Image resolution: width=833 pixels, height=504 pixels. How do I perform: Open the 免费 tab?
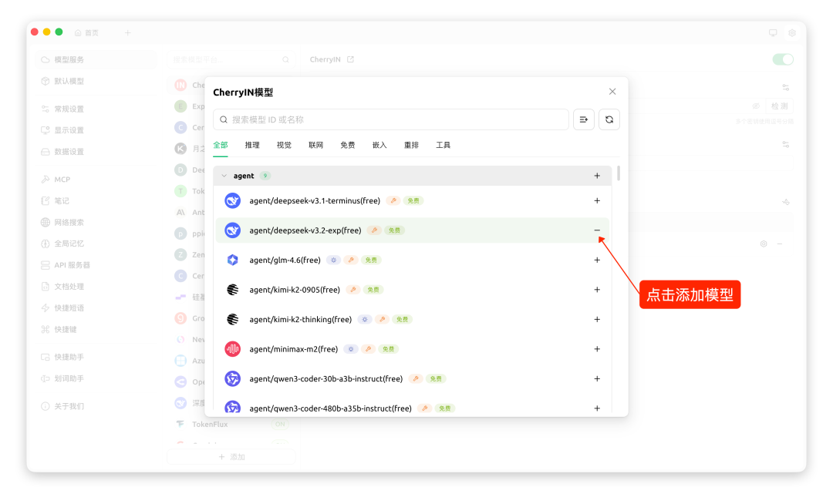[x=348, y=146]
